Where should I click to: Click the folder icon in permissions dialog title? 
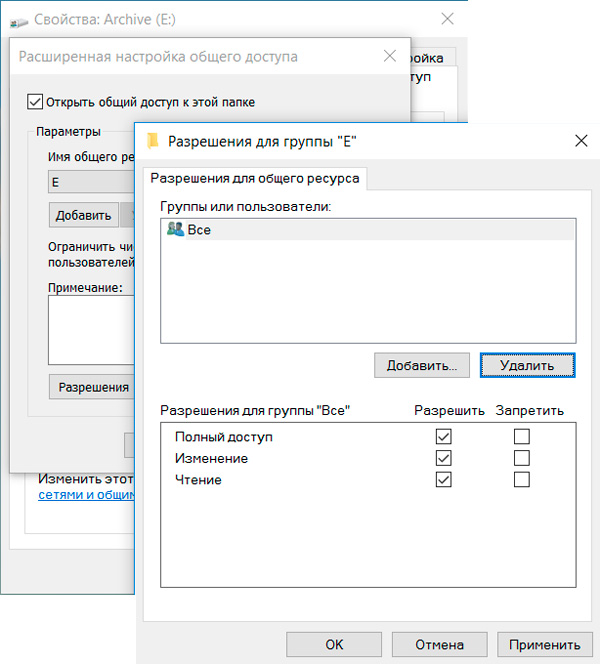coord(153,142)
